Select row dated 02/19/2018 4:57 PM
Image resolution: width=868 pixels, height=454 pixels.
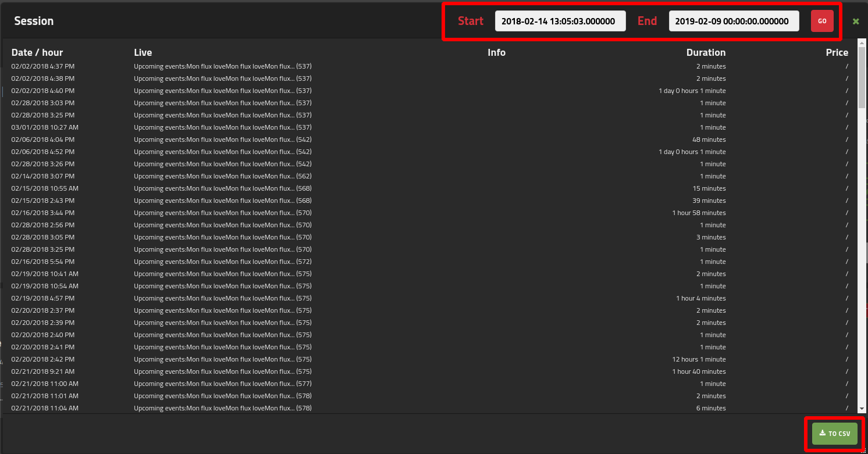tap(430, 298)
